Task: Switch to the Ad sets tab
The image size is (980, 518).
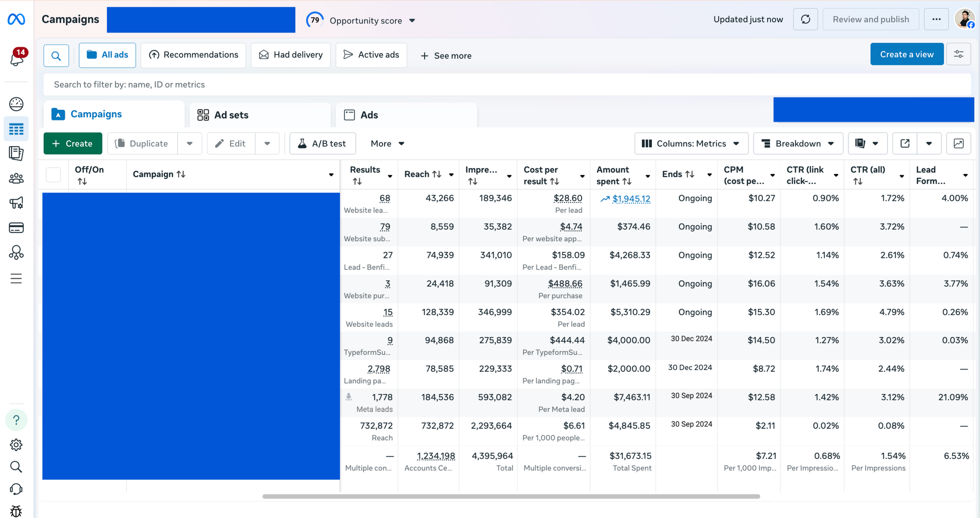Action: pos(260,115)
